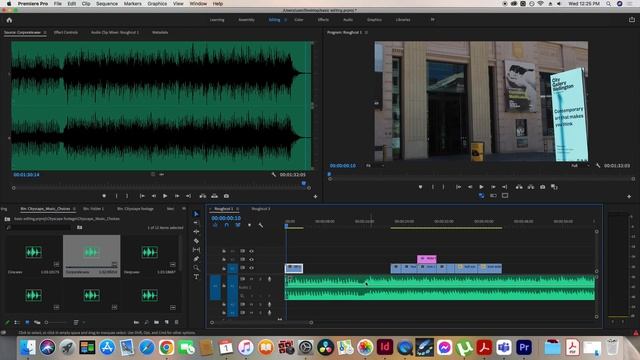Lock the top video track

pyautogui.click(x=224, y=251)
